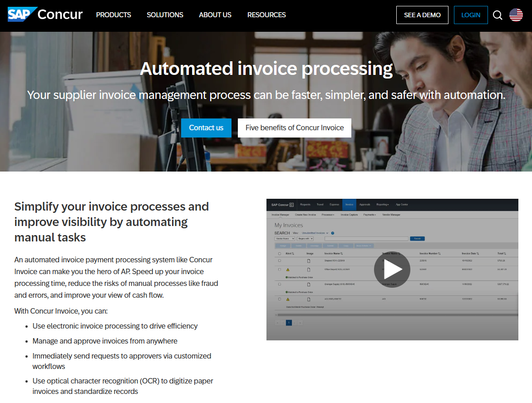Open the Solutions menu
532x403 pixels.
pyautogui.click(x=165, y=15)
